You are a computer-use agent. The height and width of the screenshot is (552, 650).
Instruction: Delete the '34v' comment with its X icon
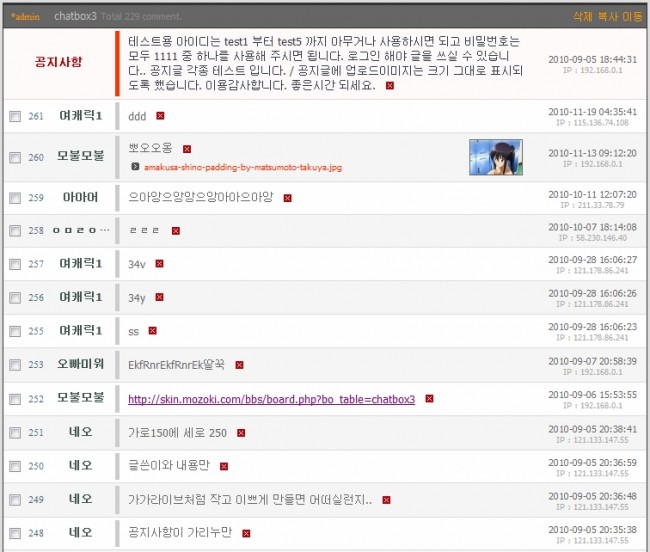pos(159,264)
